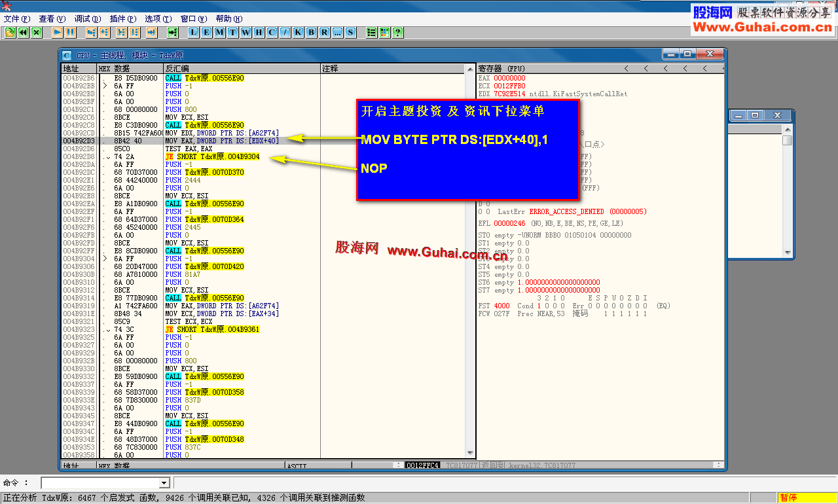
Task: Open Patches window with slash button
Action: (285, 32)
